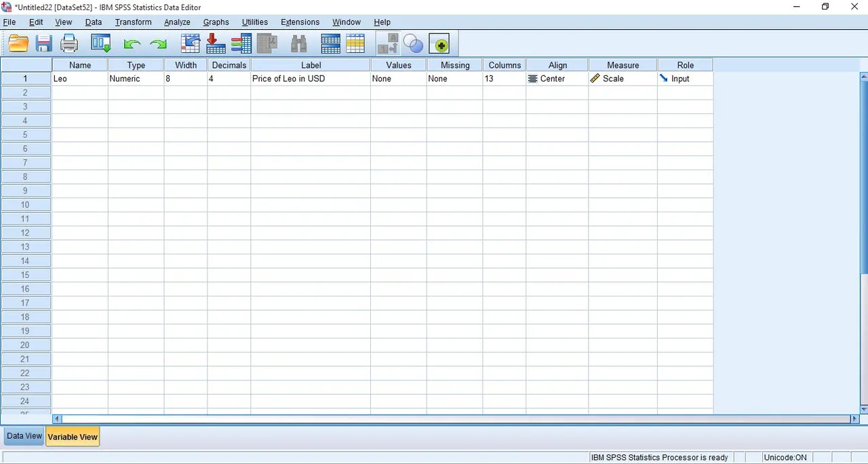Click the horizontal scrollbar left arrow
This screenshot has height=464, width=868.
(x=57, y=419)
